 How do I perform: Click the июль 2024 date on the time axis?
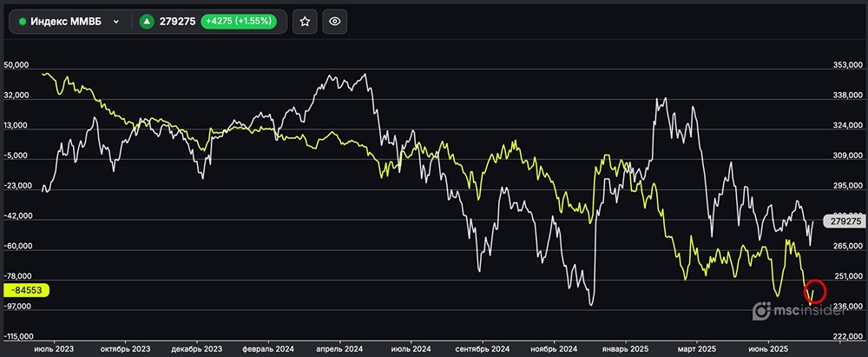411,350
